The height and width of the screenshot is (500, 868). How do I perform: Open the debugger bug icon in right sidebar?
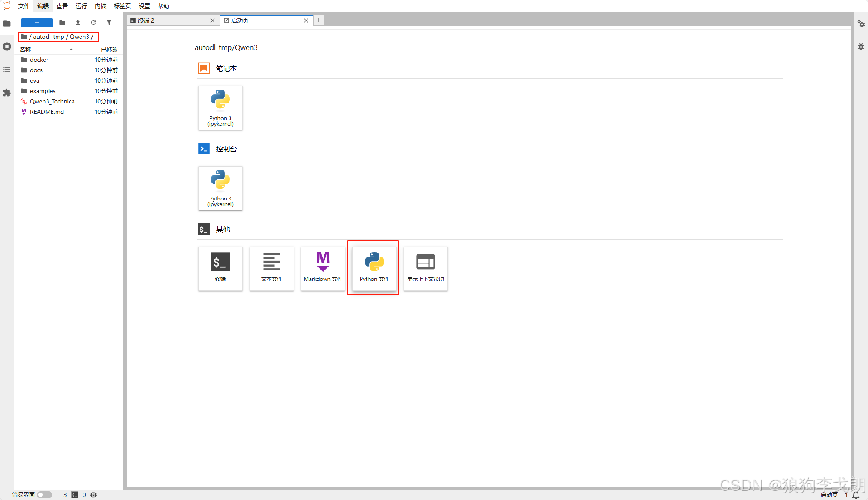pos(861,47)
